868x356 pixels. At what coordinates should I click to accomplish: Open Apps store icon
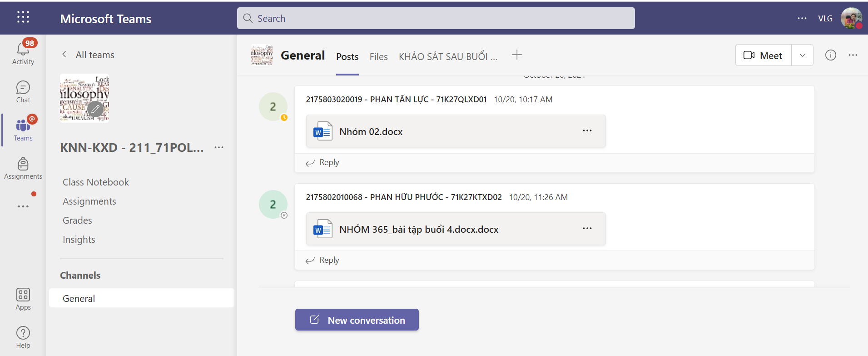click(23, 299)
